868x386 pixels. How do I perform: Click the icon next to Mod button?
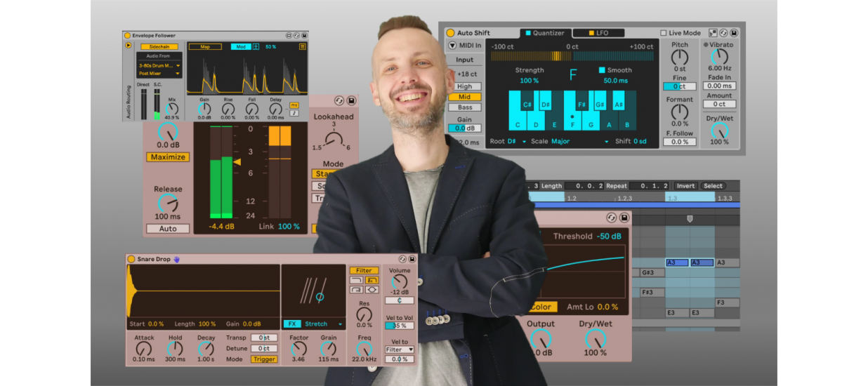[x=256, y=46]
